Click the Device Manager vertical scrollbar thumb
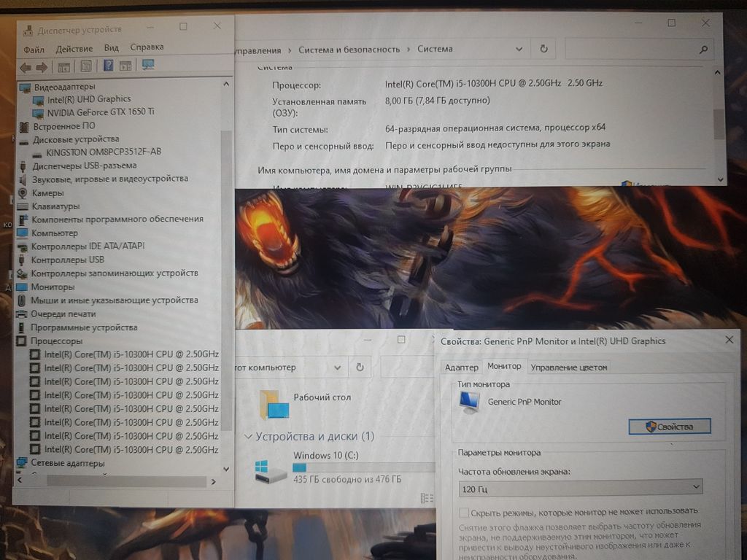 pyautogui.click(x=226, y=281)
